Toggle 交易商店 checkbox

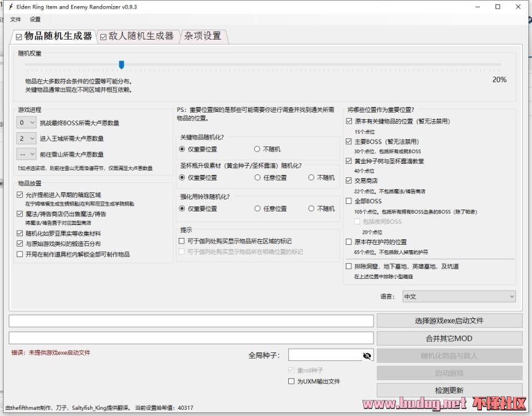(349, 180)
